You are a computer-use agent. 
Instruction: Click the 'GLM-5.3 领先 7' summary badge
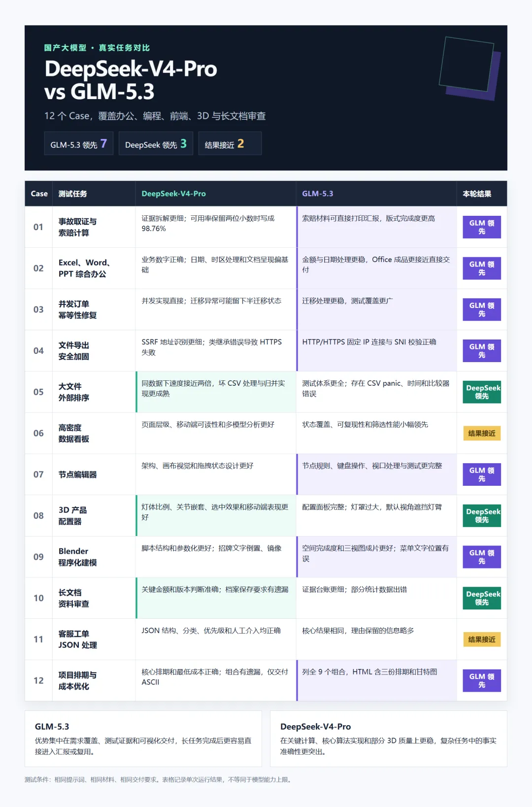point(79,143)
